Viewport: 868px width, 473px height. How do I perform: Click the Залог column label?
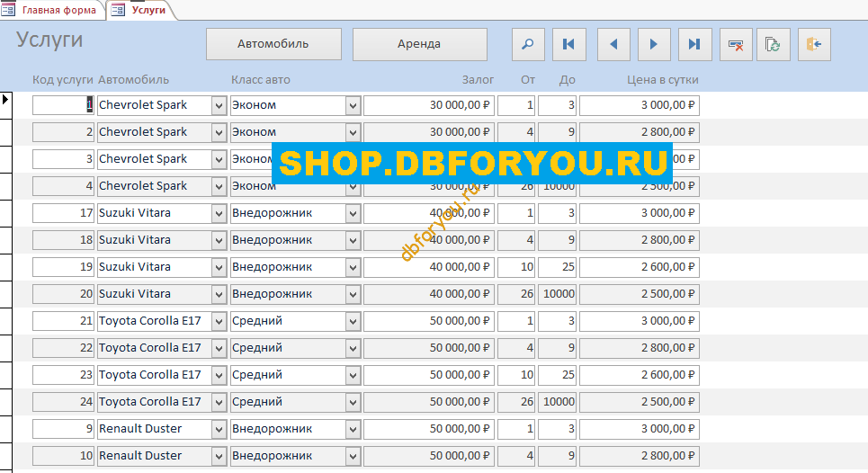tap(478, 80)
